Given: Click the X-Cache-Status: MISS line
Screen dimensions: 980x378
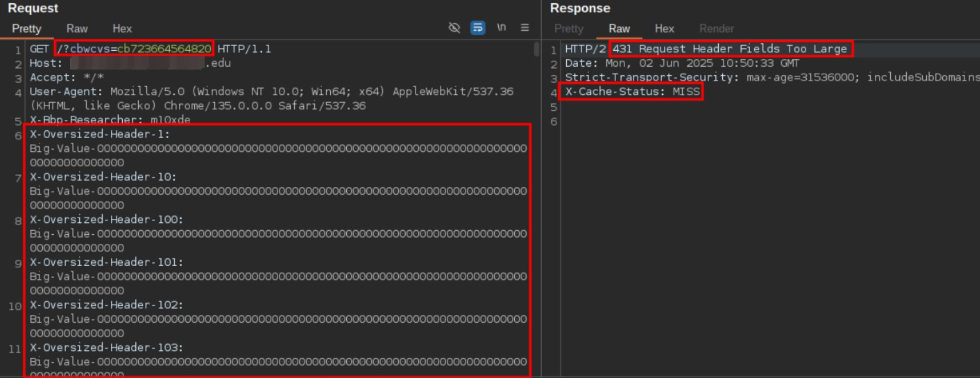Looking at the screenshot, I should click(x=632, y=92).
